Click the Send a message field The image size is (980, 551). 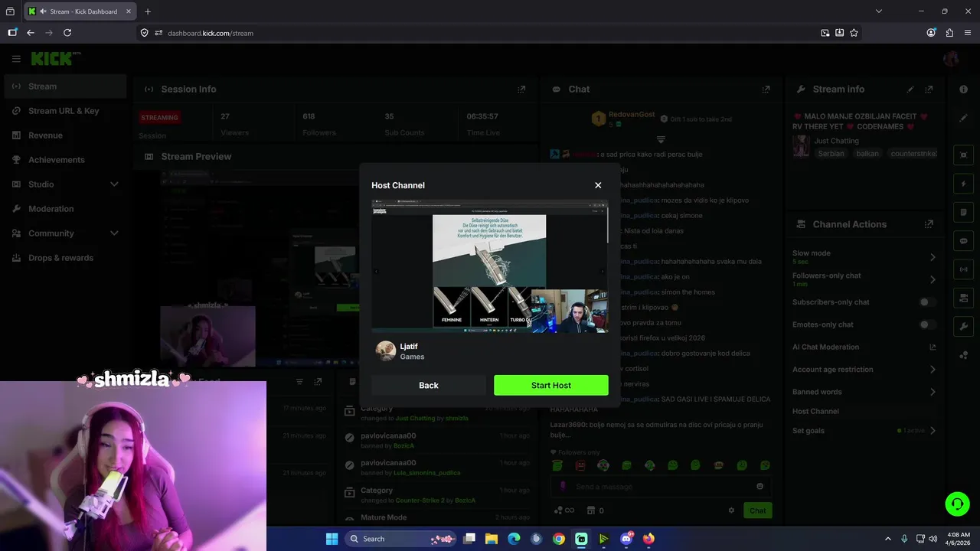(x=661, y=487)
